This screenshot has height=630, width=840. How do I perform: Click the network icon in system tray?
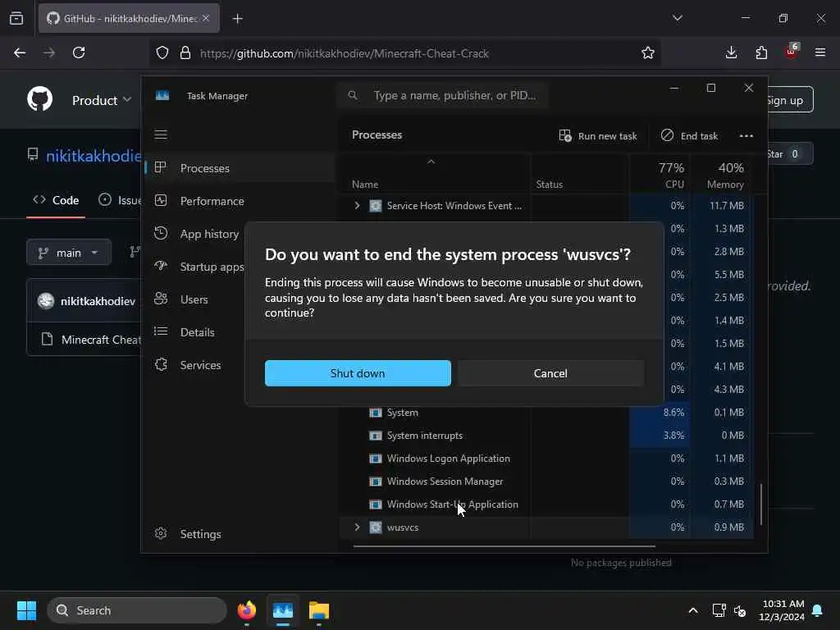click(719, 610)
